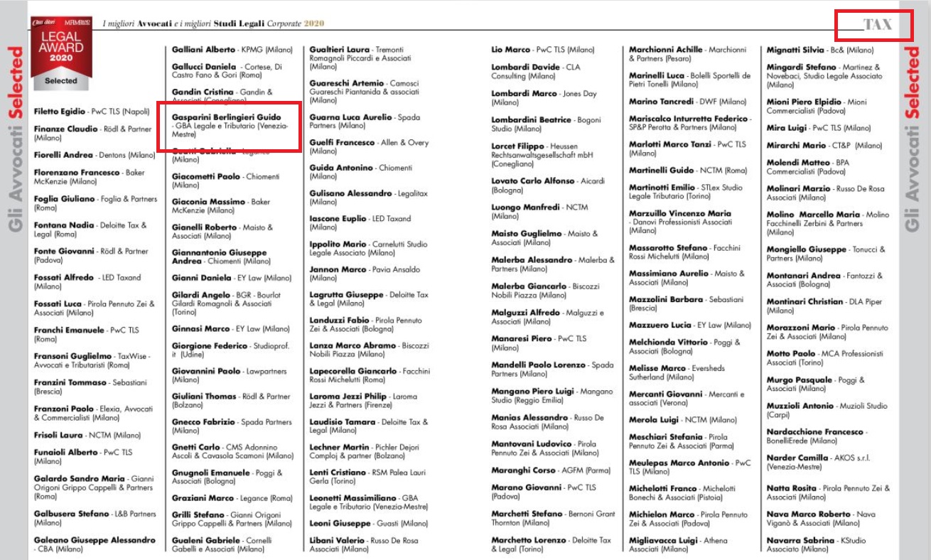Click Fonte Giovanni entry
This screenshot has height=560, width=931.
coord(91,255)
